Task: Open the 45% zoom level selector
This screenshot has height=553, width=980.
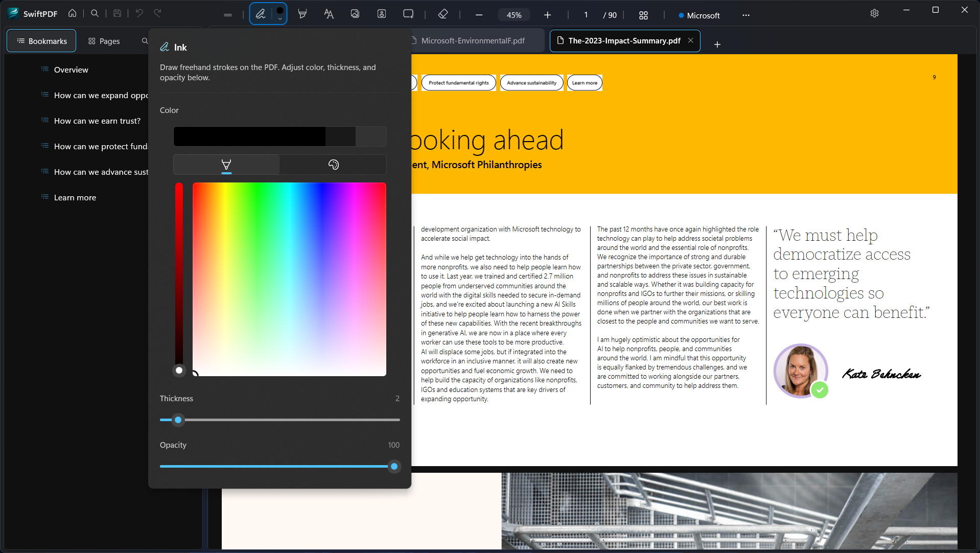Action: (x=514, y=15)
